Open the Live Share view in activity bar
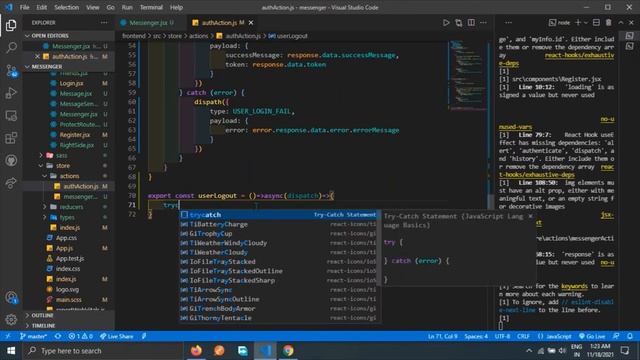Viewport: 640px width, 360px height. click(11, 183)
